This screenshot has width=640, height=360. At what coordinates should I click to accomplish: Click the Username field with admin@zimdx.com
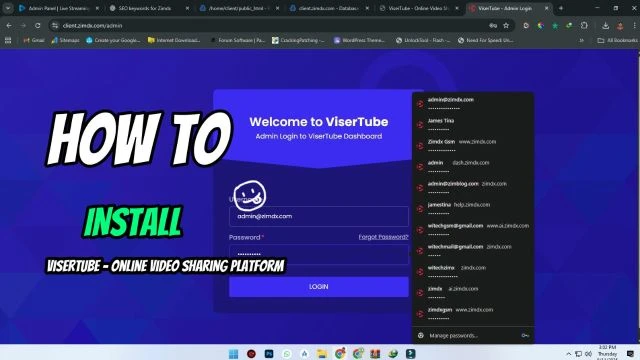tap(319, 216)
